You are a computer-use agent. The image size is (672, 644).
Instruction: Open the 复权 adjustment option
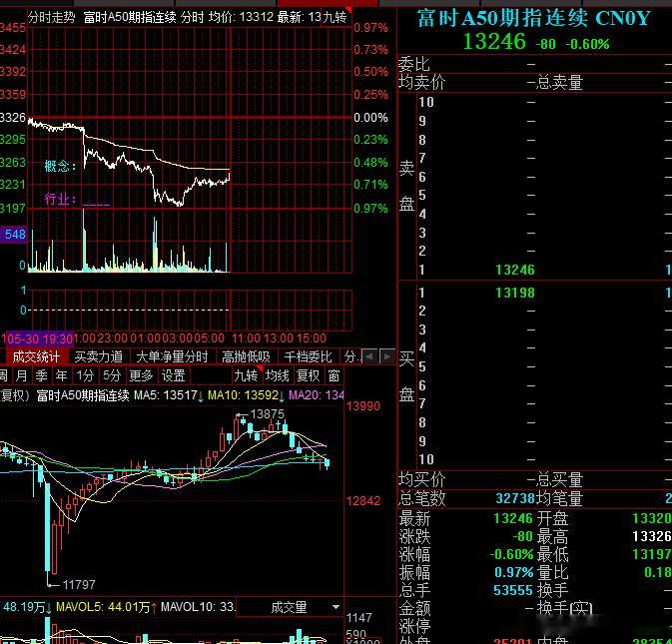point(308,375)
